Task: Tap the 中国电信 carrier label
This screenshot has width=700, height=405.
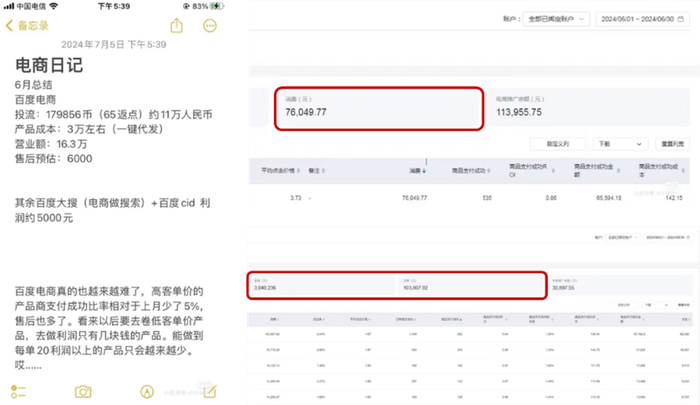Action: [x=31, y=6]
